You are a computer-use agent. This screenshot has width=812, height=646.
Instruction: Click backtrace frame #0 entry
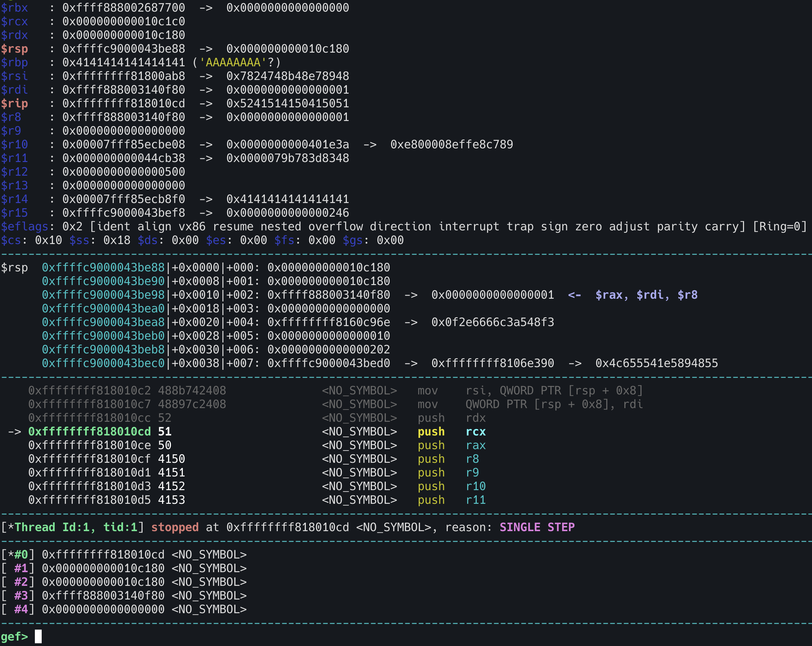coord(124,554)
